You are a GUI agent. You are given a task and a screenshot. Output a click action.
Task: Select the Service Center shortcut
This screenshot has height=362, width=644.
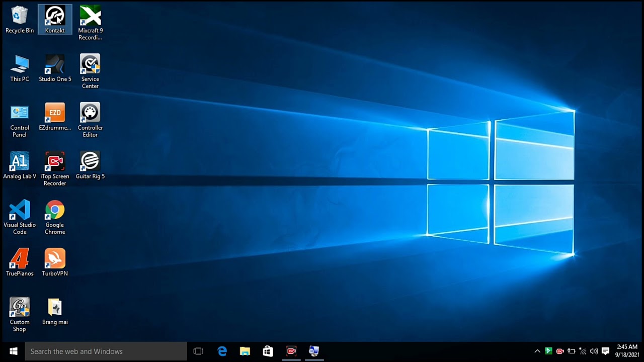90,72
